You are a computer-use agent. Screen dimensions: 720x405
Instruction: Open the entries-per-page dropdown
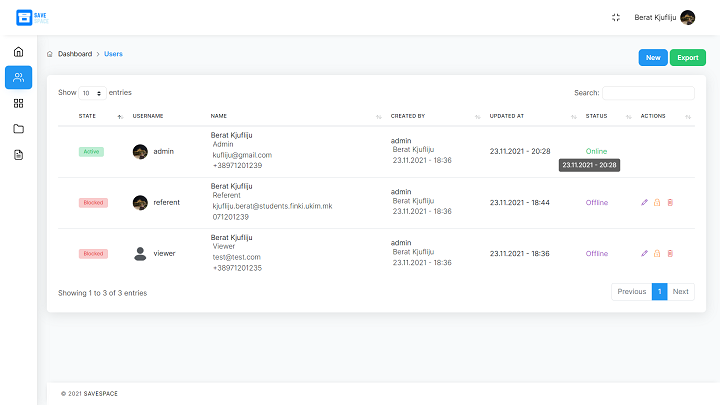(x=92, y=93)
